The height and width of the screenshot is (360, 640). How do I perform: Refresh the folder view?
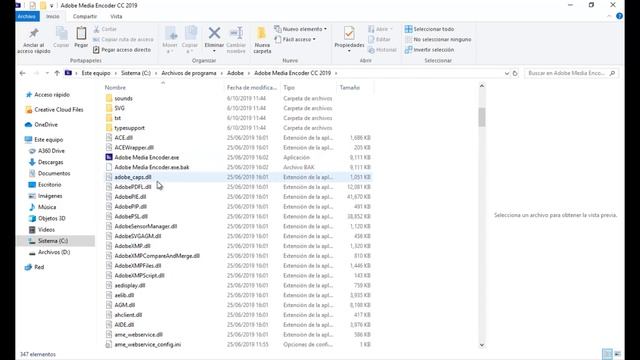click(x=515, y=73)
